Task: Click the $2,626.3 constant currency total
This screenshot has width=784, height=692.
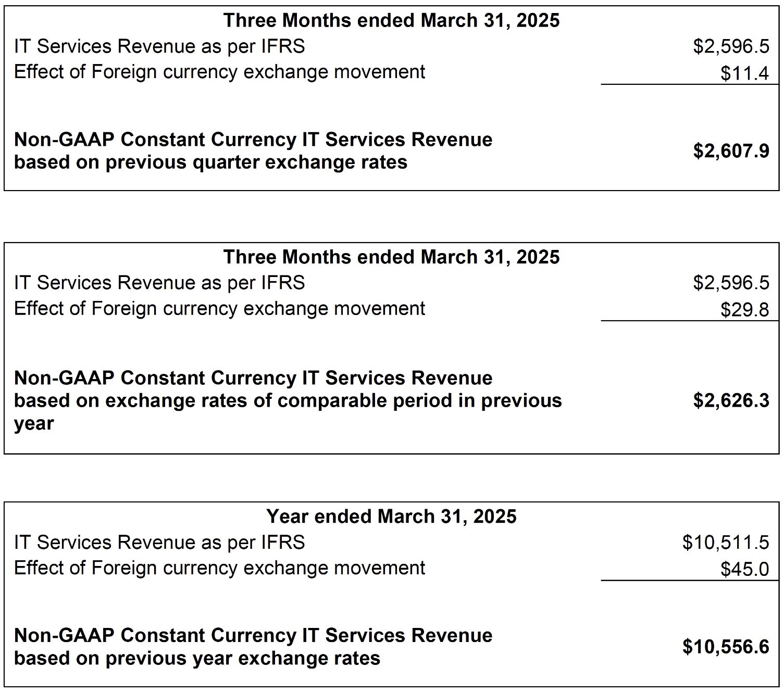Action: tap(730, 400)
